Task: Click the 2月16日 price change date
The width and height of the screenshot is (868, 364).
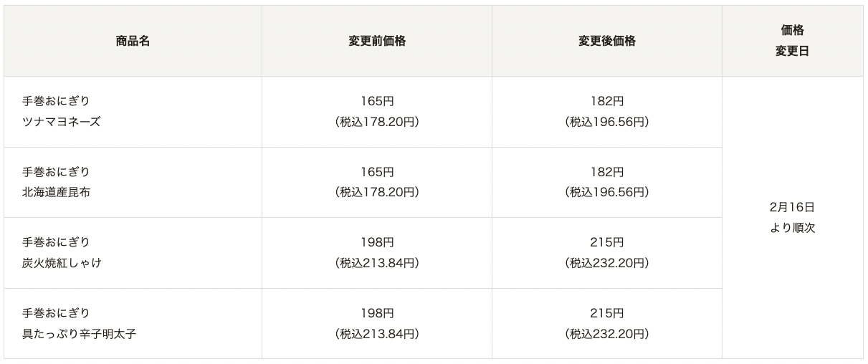Action: 792,207
